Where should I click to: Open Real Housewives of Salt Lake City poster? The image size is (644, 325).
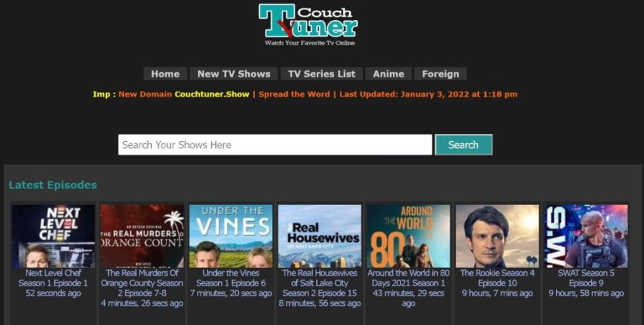(320, 236)
